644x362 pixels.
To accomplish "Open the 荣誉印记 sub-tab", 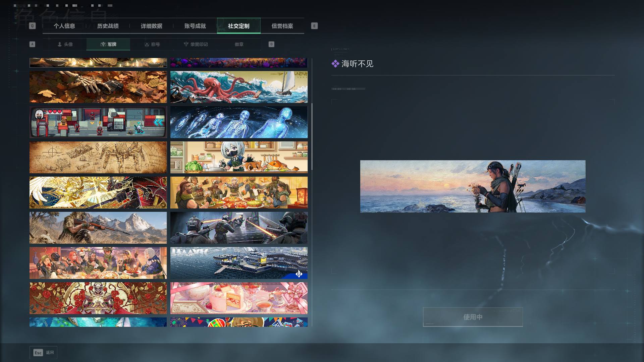I will [196, 44].
